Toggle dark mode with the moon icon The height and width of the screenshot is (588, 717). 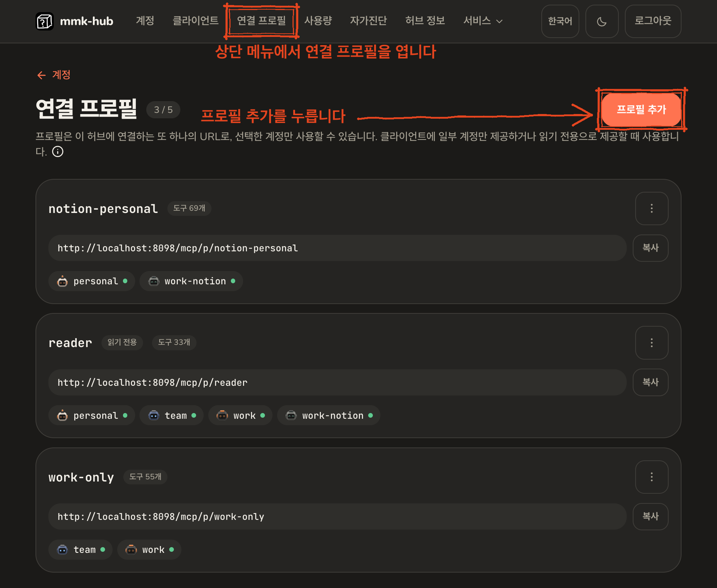coord(602,22)
